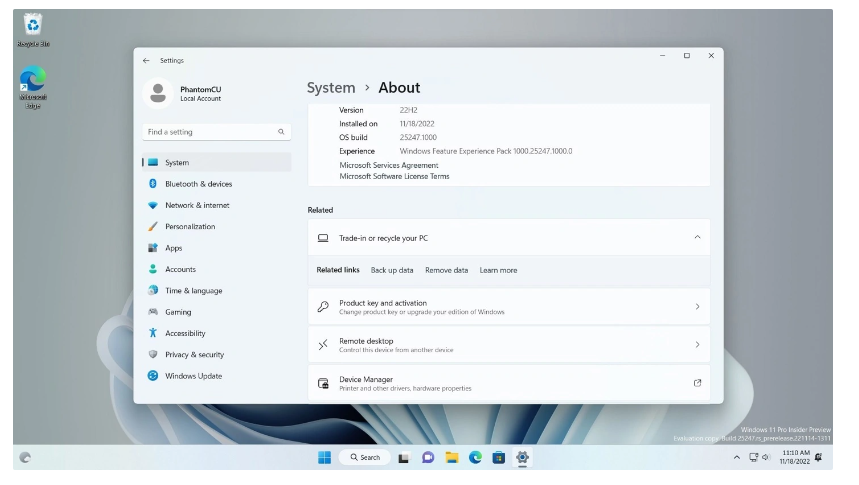Open Task View on the taskbar
This screenshot has height=485, width=859.
click(404, 458)
